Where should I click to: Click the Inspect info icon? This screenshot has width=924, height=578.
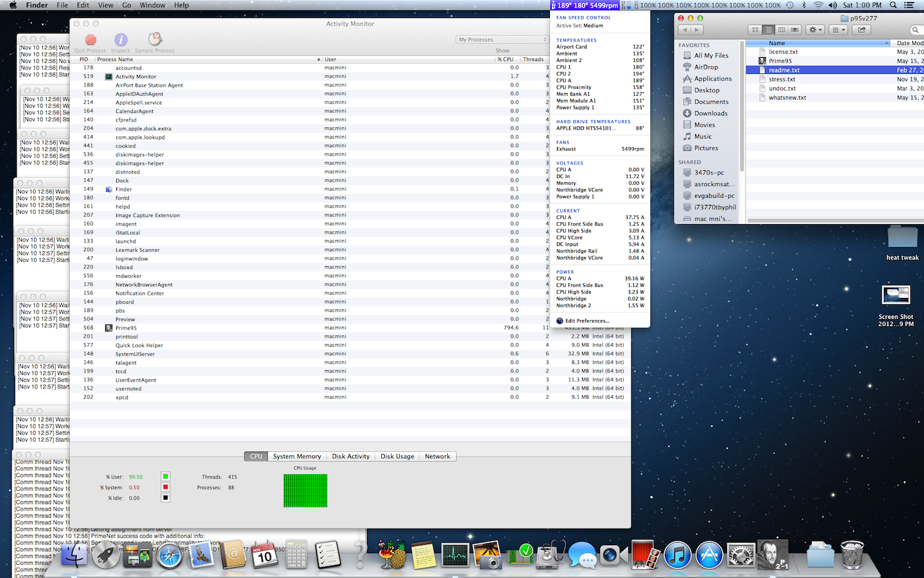(121, 40)
